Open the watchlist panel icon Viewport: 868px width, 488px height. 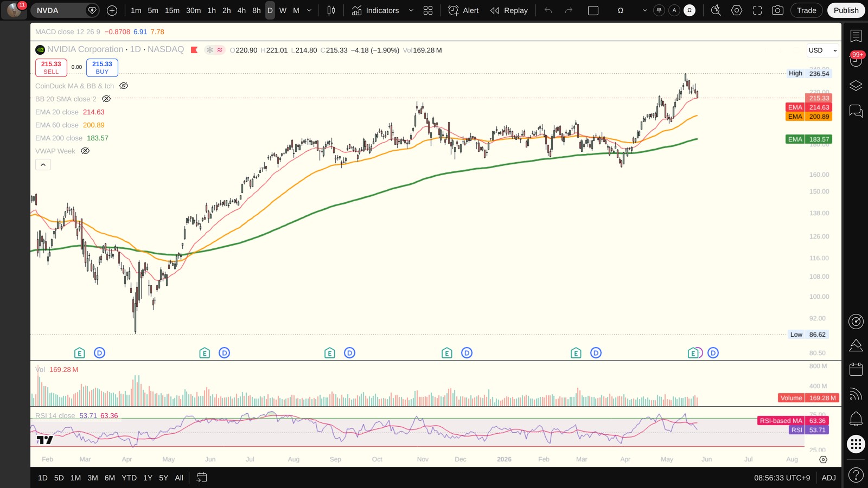point(856,36)
